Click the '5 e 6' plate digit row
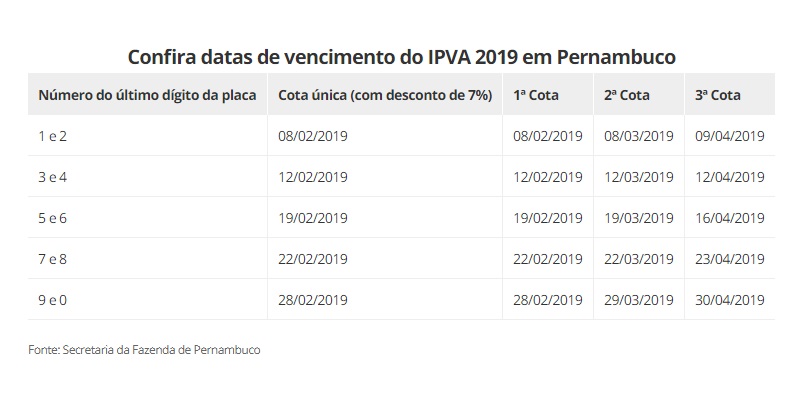 click(x=402, y=218)
